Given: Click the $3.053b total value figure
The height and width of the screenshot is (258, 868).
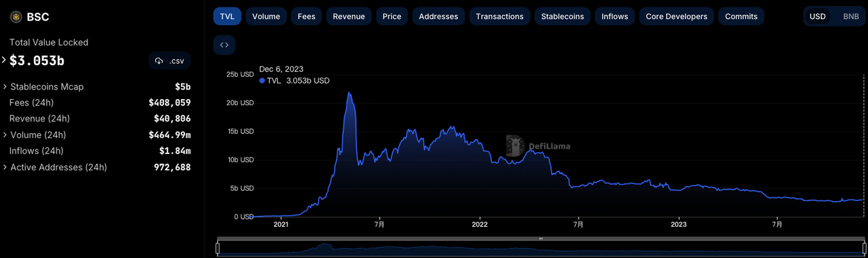Looking at the screenshot, I should (37, 60).
